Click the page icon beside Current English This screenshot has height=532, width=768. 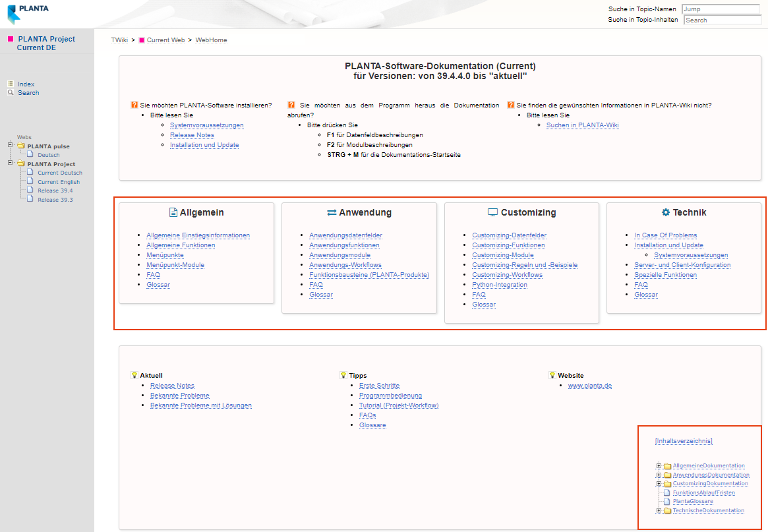tap(30, 181)
